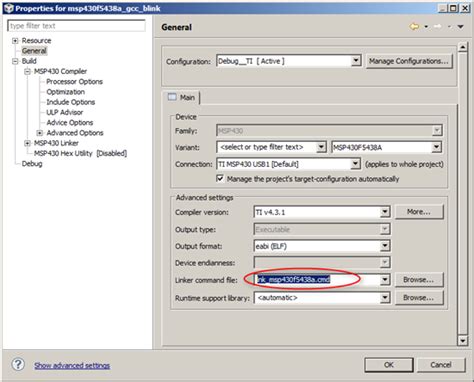The width and height of the screenshot is (474, 382).
Task: Expand the MSP430 Linker node
Action: 27,143
